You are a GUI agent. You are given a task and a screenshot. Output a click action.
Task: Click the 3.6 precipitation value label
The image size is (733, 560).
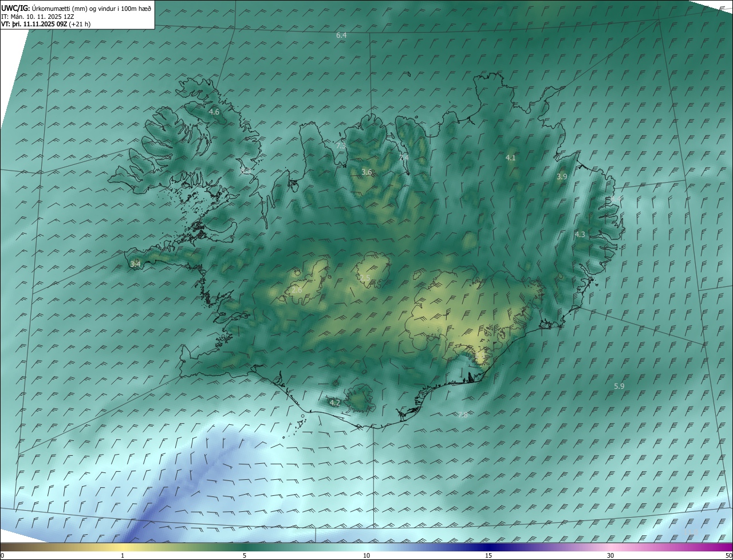tap(366, 172)
